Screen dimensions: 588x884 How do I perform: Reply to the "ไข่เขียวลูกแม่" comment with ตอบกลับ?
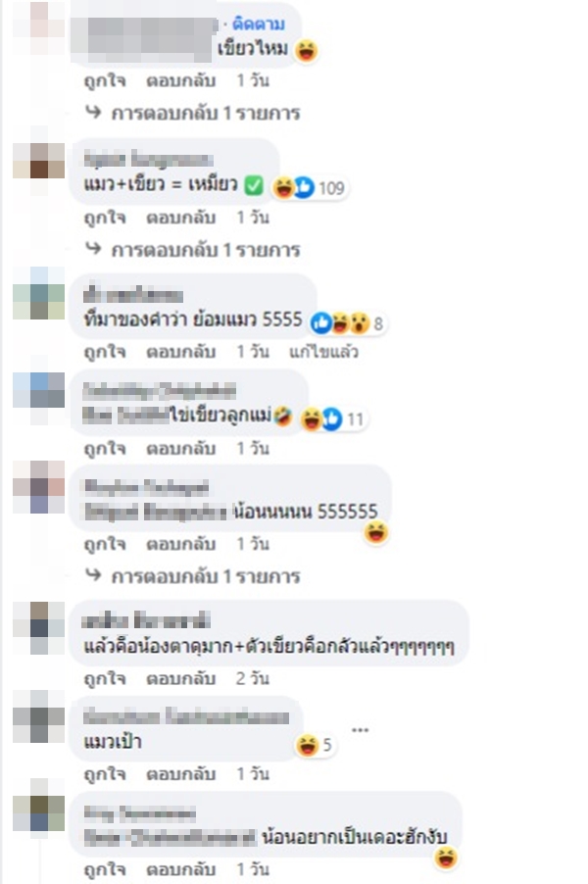tap(181, 449)
